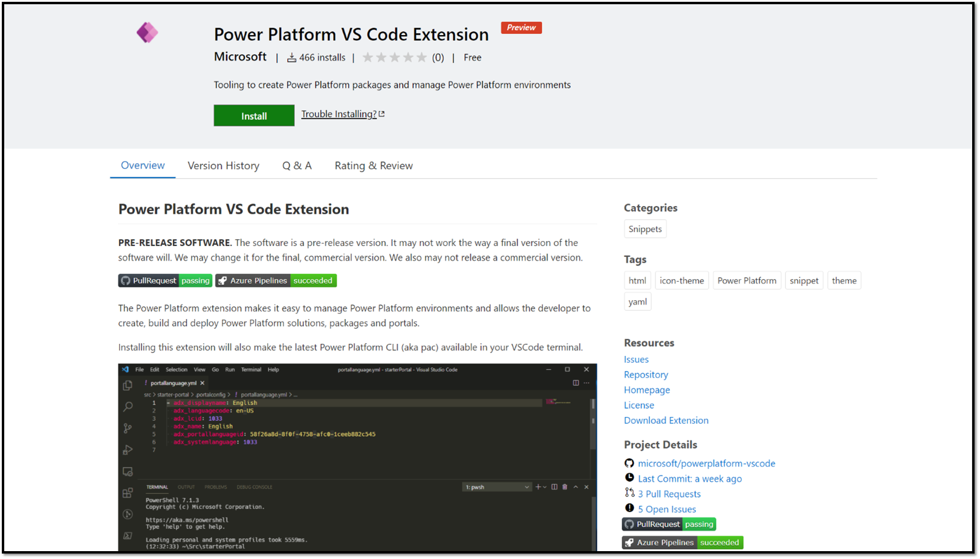Click the pull request icon beside 3 Pull Requests
980x559 pixels.
point(629,493)
